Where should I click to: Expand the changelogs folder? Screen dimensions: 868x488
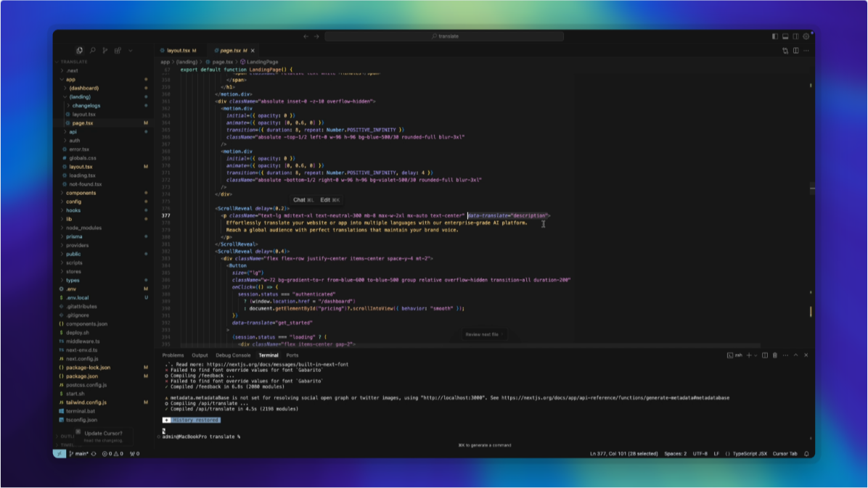[86, 106]
